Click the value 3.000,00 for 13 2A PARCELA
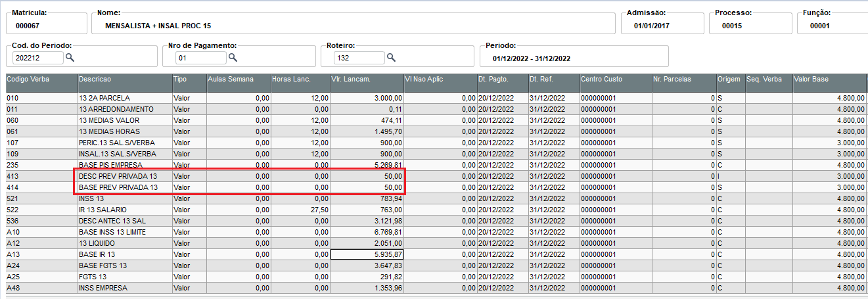 point(367,98)
